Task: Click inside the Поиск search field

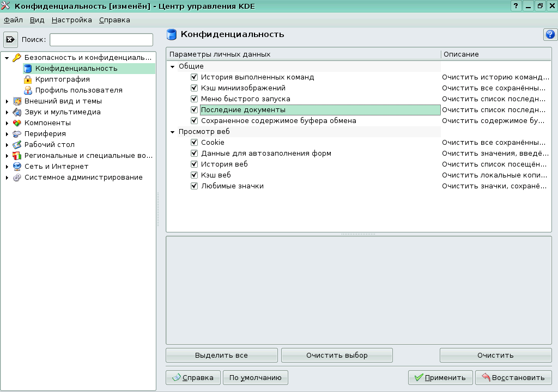Action: pyautogui.click(x=101, y=39)
